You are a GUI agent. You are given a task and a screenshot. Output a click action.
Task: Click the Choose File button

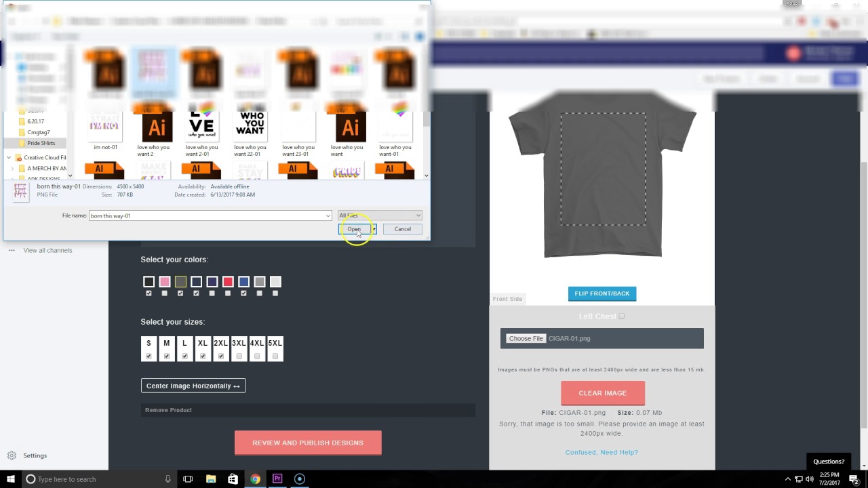pyautogui.click(x=526, y=338)
